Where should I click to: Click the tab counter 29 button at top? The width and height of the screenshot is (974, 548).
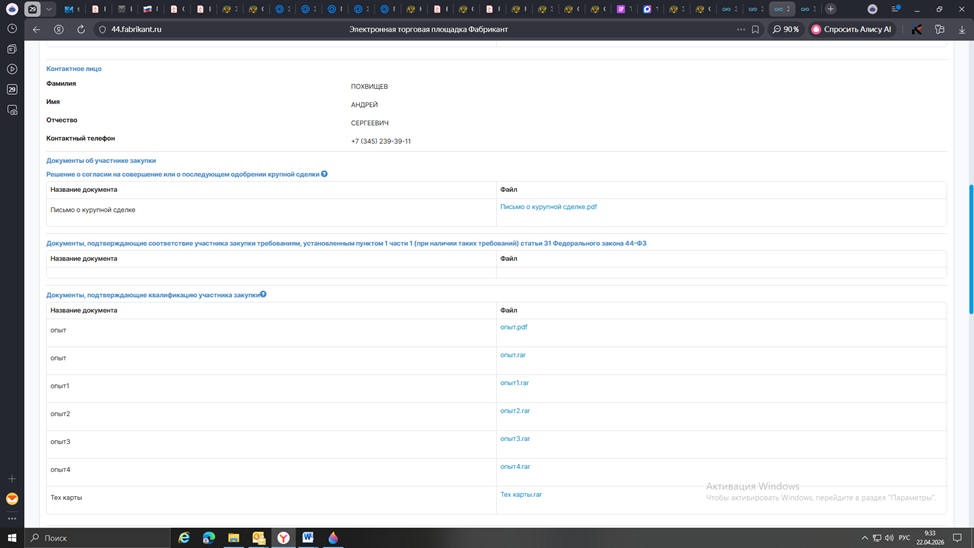(32, 9)
